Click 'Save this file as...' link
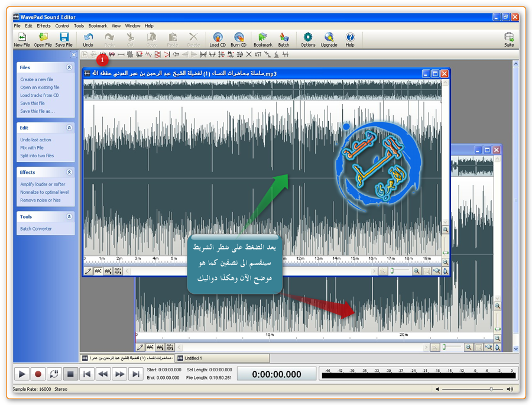The height and width of the screenshot is (405, 532). [x=37, y=111]
